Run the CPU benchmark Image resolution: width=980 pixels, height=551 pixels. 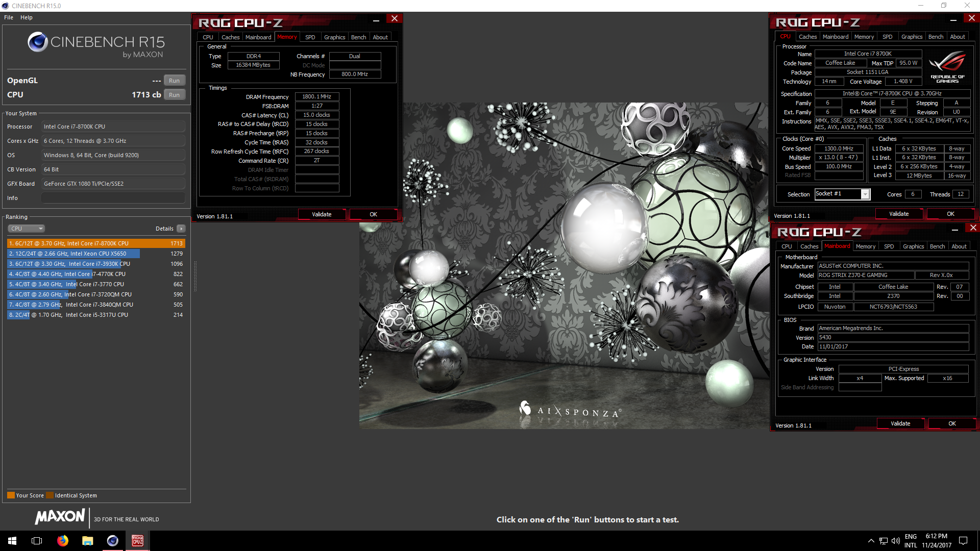[x=174, y=95]
